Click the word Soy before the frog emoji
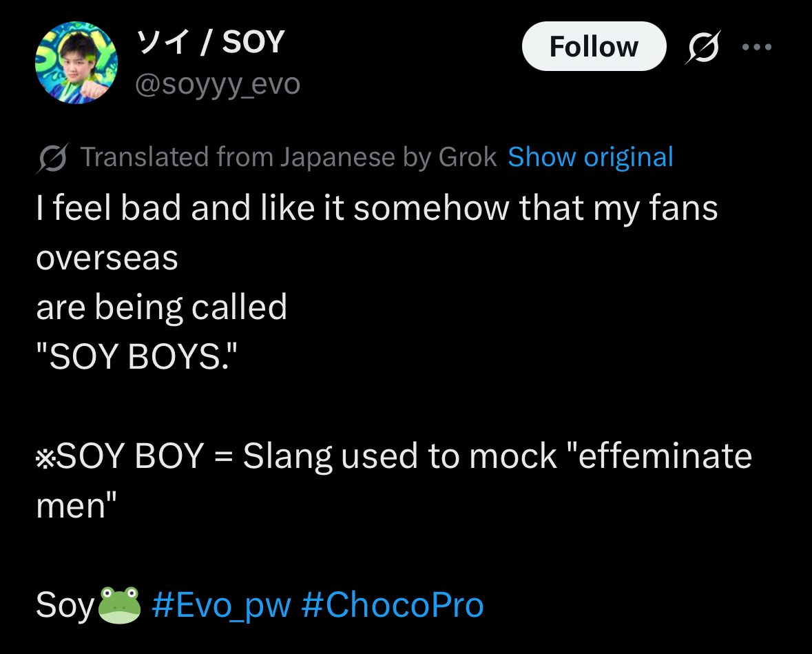 coord(65,605)
